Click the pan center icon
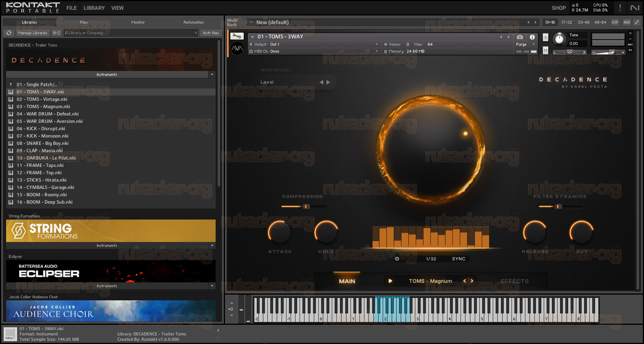 pyautogui.click(x=569, y=52)
